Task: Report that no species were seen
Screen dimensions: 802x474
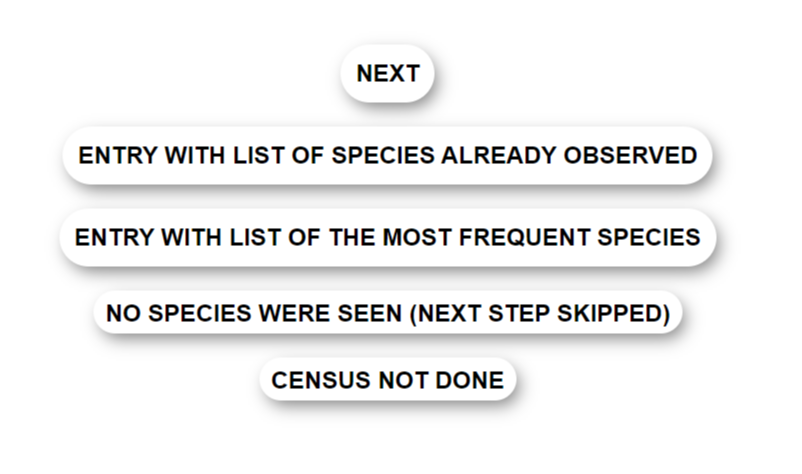Action: point(387,313)
